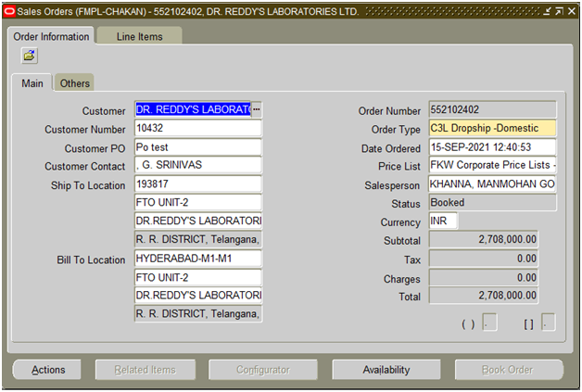Viewport: 582px width, 392px height.
Task: Focus the Customer field with DR. REDDY'S
Action: click(193, 110)
